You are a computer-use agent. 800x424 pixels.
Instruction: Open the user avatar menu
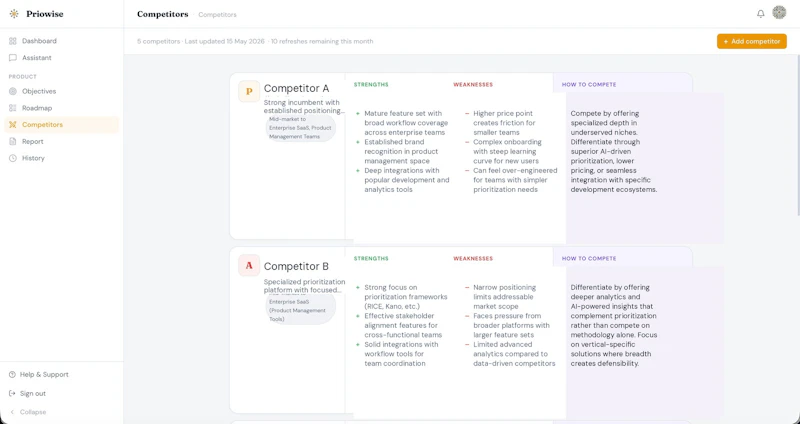point(779,12)
